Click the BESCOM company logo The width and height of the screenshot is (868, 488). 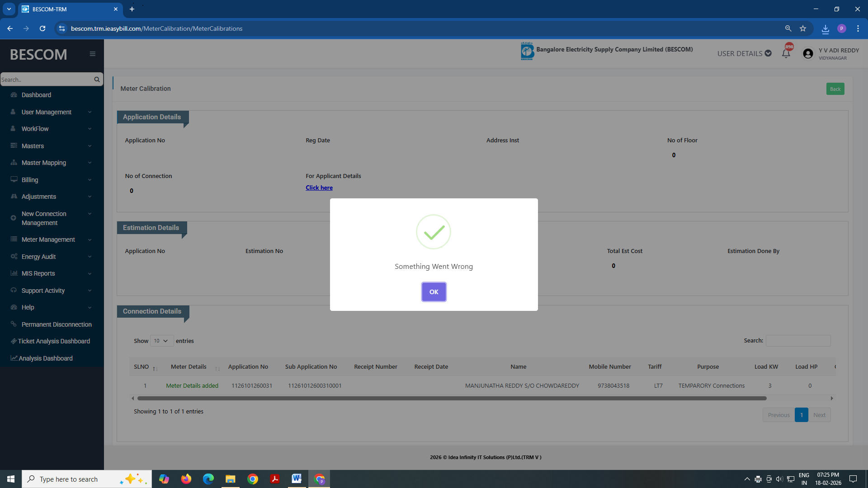(x=527, y=51)
